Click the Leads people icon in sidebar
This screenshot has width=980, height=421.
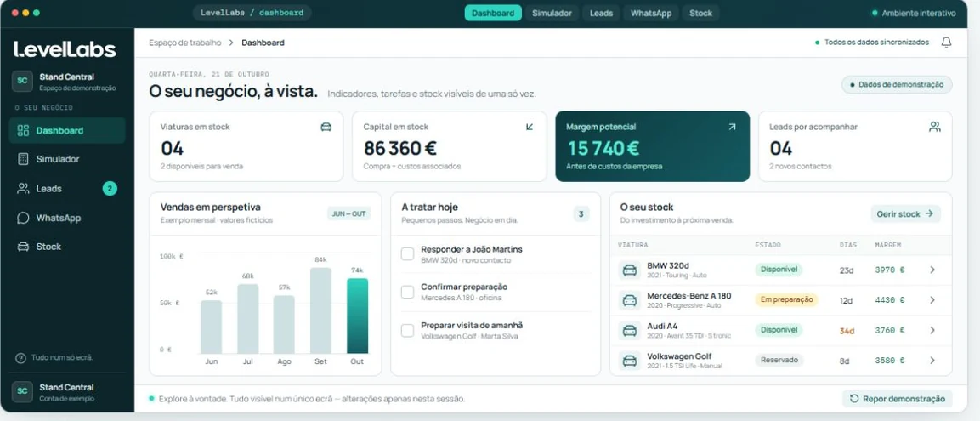click(23, 188)
